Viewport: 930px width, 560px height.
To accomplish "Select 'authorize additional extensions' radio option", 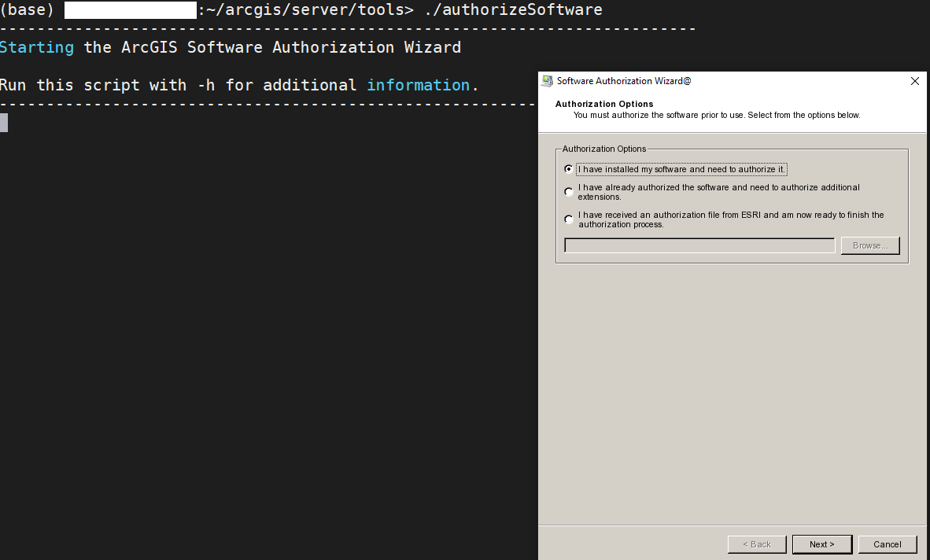I will (x=569, y=192).
